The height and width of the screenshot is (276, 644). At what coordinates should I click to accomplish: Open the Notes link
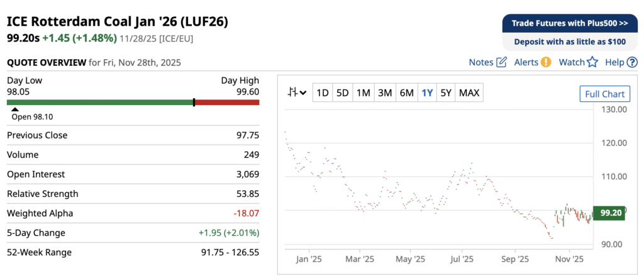tap(481, 62)
